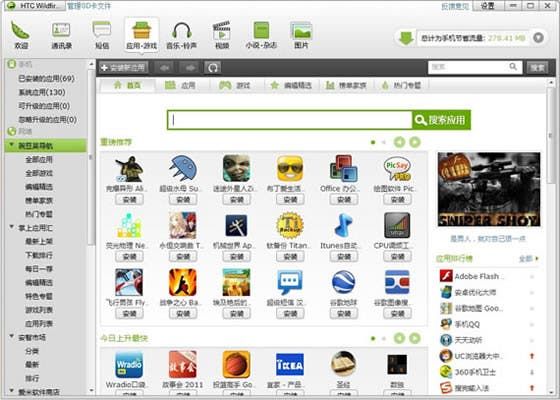The image size is (560, 400).
Task: Switch to the Editor's Picks star tab
Action: pos(291,85)
